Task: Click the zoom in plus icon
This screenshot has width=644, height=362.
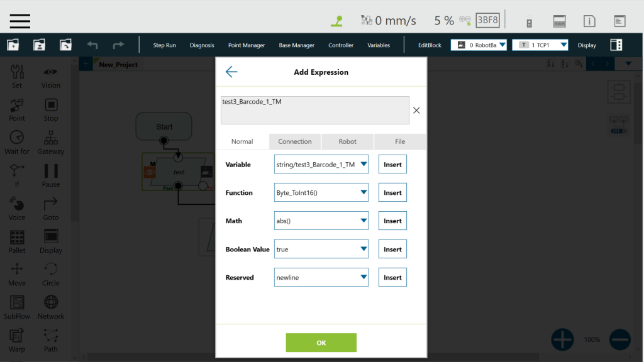Action: point(562,339)
